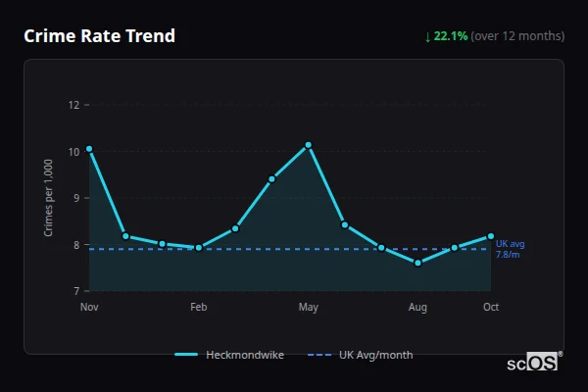Click the 'May' x-axis label
The height and width of the screenshot is (392, 588).
[x=309, y=307]
